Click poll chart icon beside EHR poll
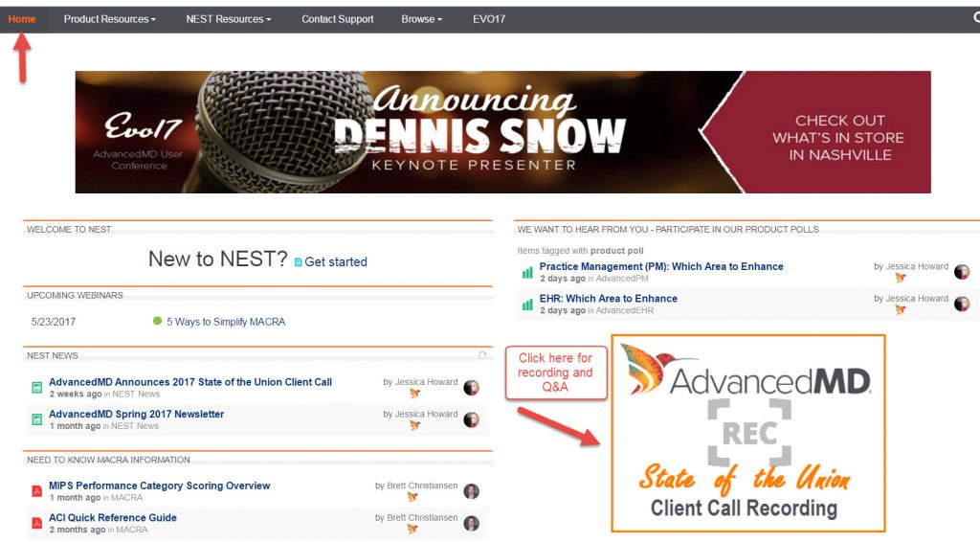Screen dimensions: 980x542 (x=527, y=305)
